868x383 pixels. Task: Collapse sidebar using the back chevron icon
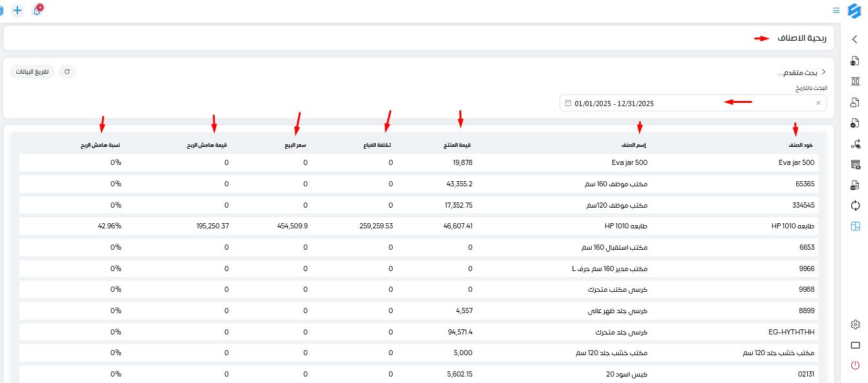coord(855,39)
